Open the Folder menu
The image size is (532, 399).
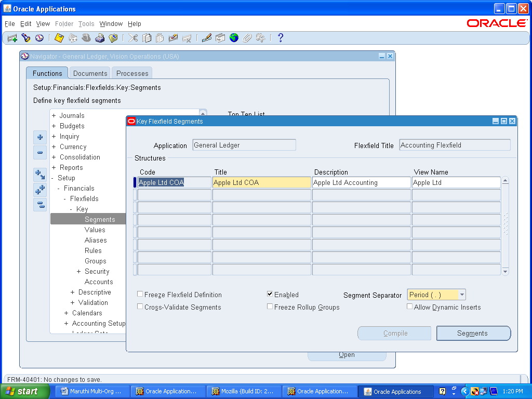(x=64, y=23)
